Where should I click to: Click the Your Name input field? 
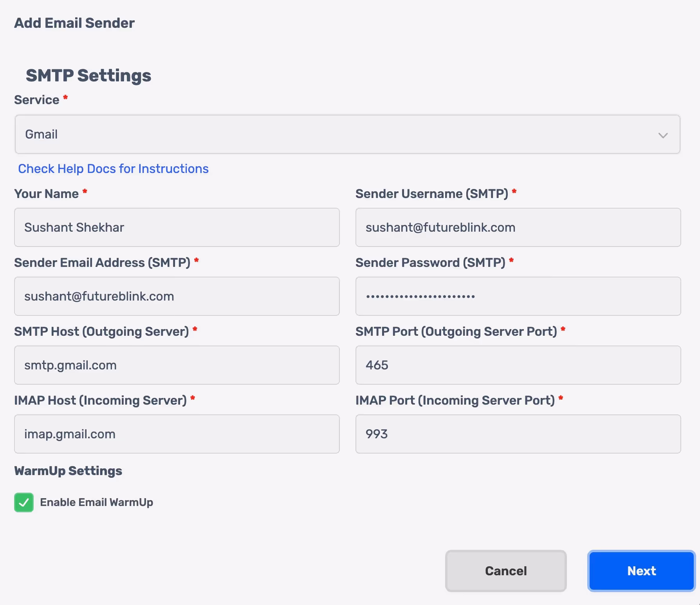[177, 227]
